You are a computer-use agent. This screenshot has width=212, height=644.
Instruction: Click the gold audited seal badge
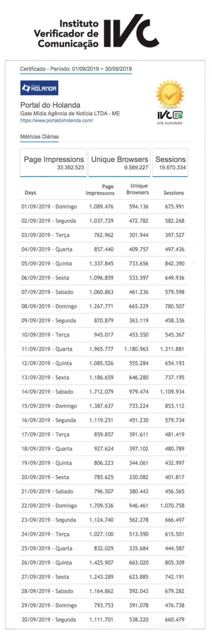point(170,95)
